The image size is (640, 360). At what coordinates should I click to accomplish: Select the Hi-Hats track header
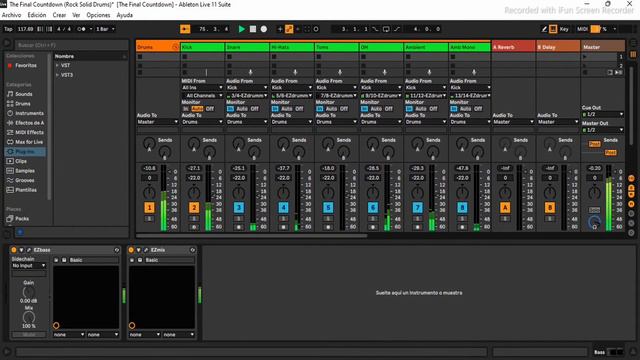[291, 47]
